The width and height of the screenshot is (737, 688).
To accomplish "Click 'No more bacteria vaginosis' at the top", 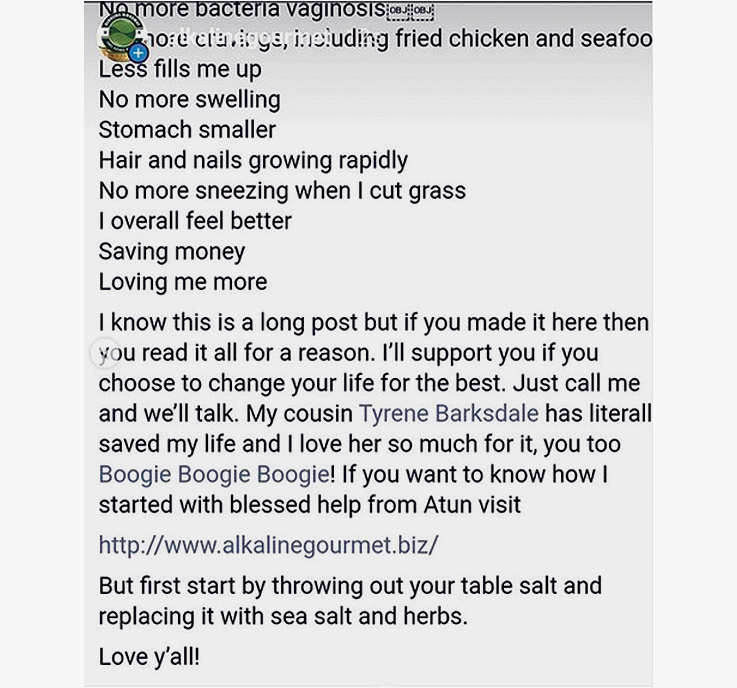I will point(240,10).
